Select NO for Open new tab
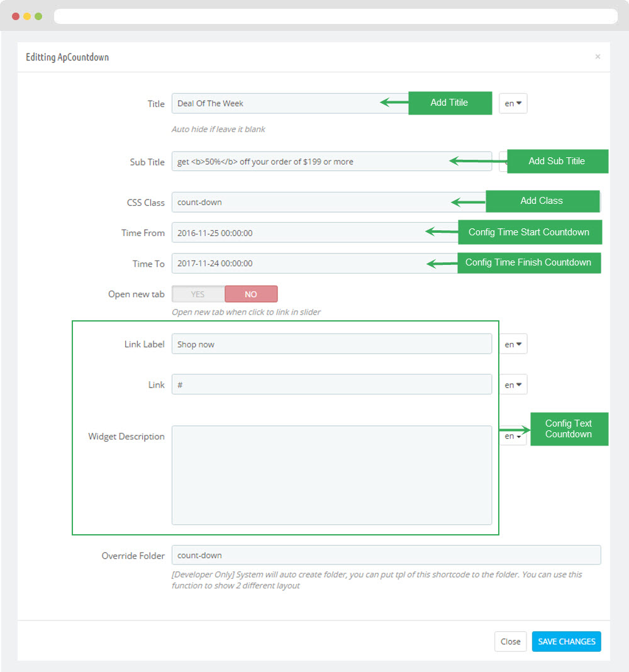This screenshot has width=629, height=672. tap(251, 294)
